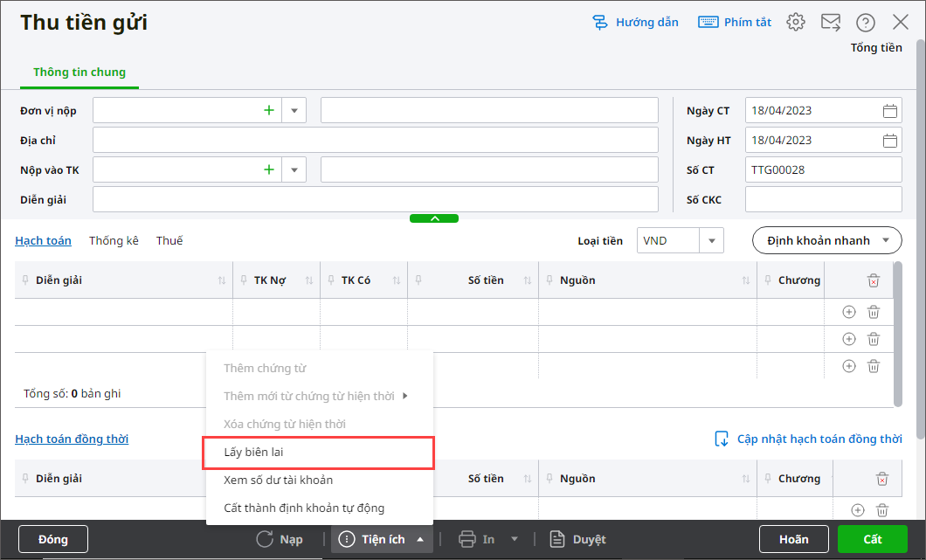The height and width of the screenshot is (560, 926).
Task: Click the Duyệt button
Action: click(578, 539)
